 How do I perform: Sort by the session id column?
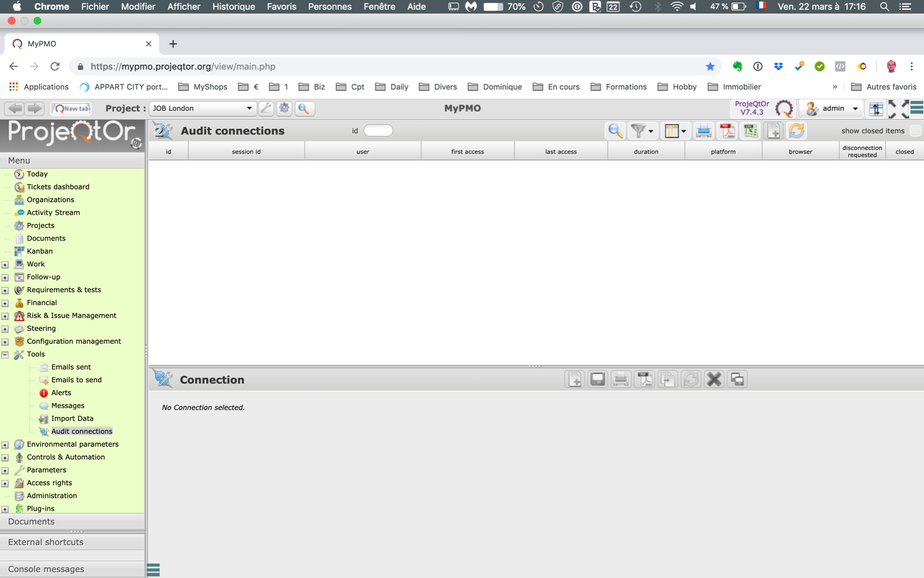point(246,151)
